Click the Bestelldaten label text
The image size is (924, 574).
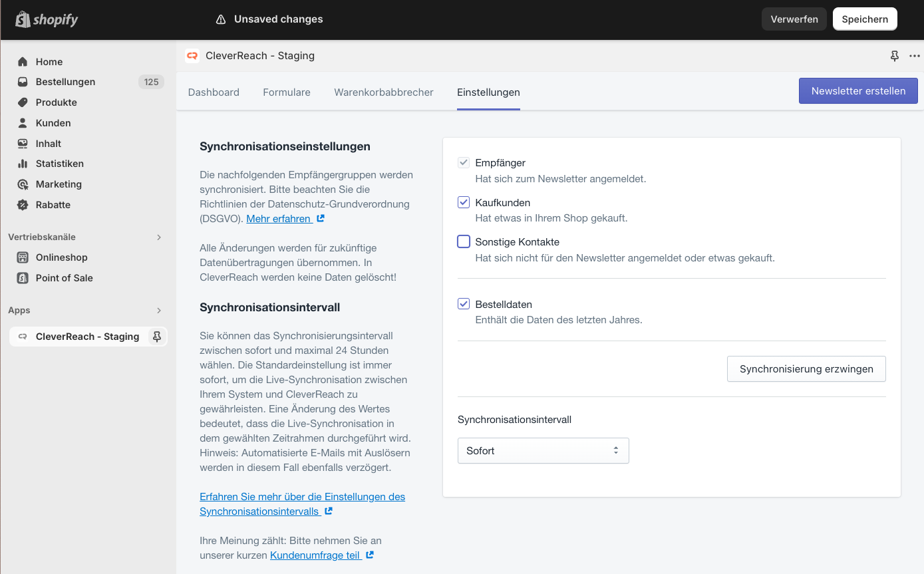[504, 304]
